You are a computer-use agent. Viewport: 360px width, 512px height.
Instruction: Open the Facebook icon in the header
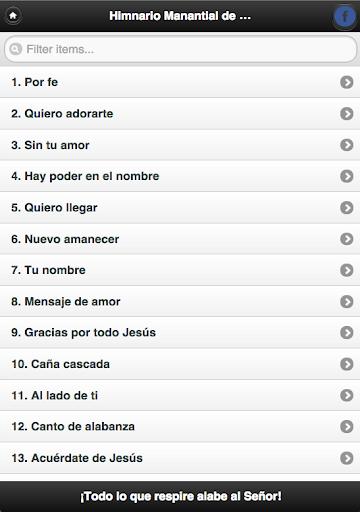point(345,16)
